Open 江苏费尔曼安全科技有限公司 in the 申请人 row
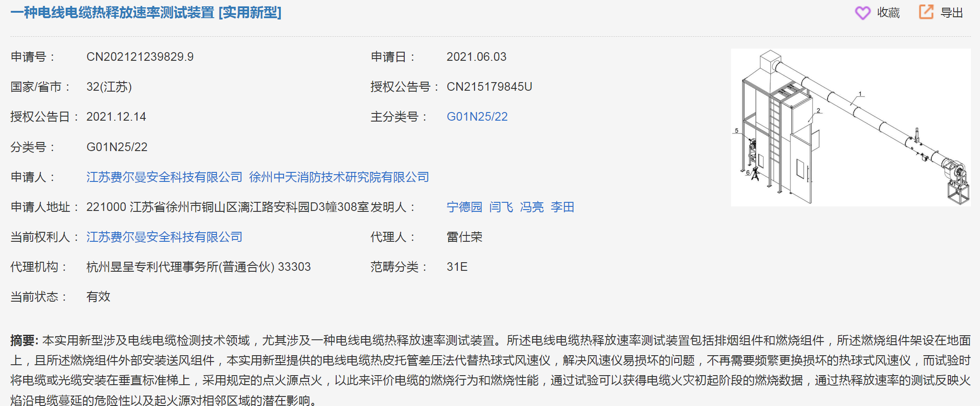This screenshot has height=406, width=980. (164, 177)
